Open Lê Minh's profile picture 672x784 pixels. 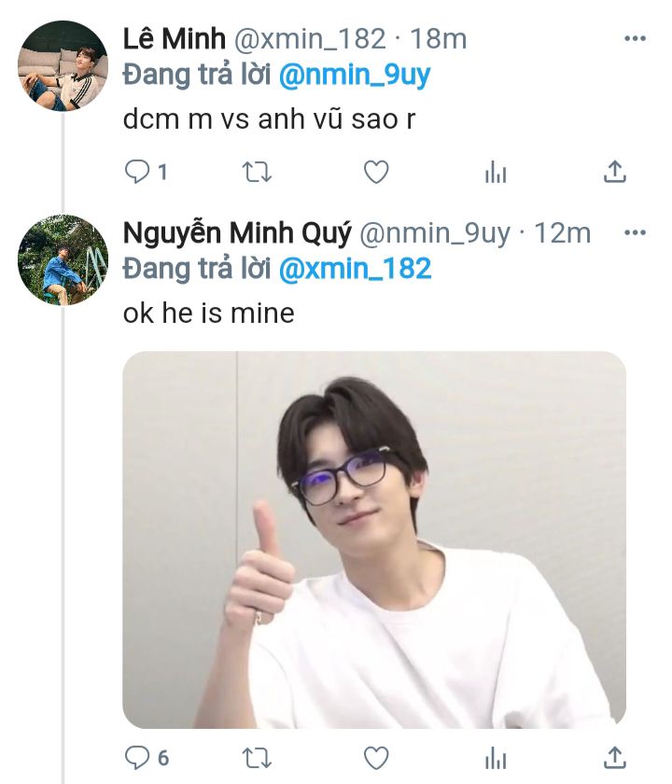pos(63,65)
